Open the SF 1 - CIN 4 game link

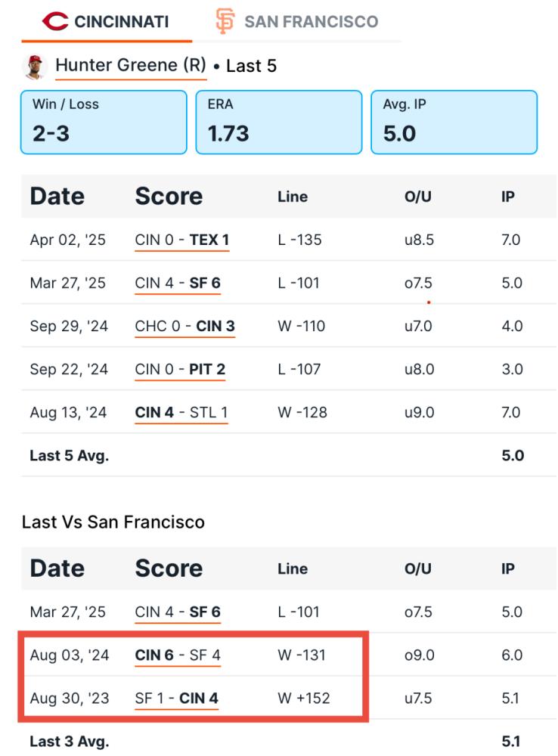pos(176,698)
